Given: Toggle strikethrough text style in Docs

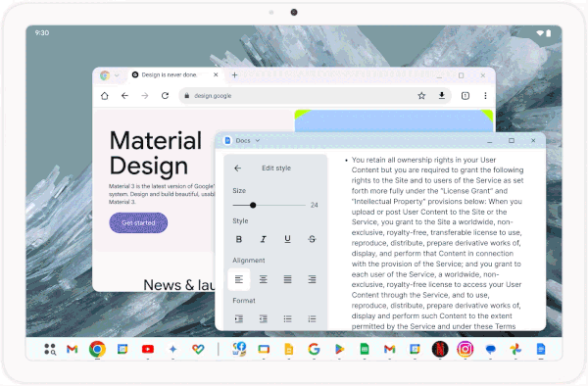Looking at the screenshot, I should tap(312, 239).
